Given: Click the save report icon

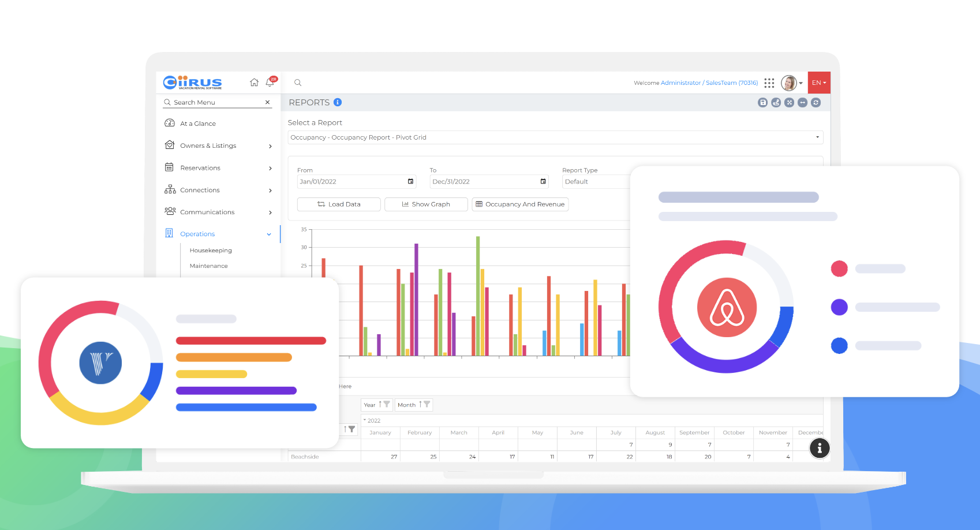Looking at the screenshot, I should (762, 102).
